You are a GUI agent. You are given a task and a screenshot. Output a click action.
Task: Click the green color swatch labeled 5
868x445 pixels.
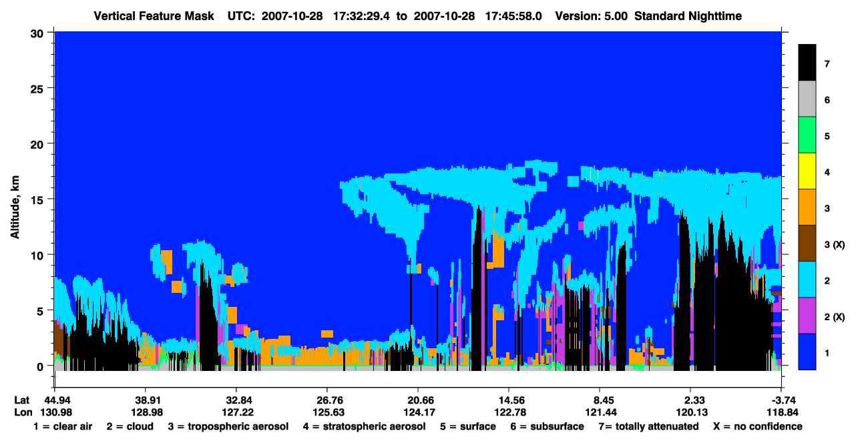click(807, 136)
